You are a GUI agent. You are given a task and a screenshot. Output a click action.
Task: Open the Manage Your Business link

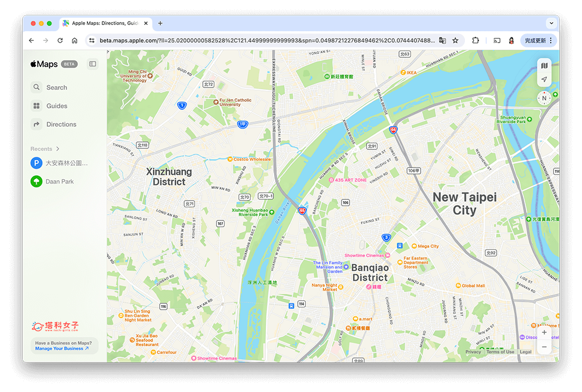pyautogui.click(x=62, y=349)
